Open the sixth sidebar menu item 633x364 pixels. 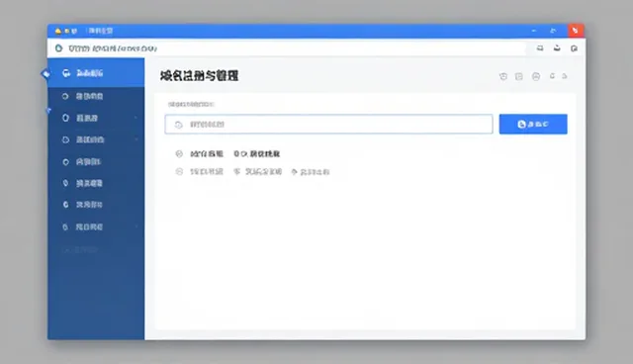(96, 183)
